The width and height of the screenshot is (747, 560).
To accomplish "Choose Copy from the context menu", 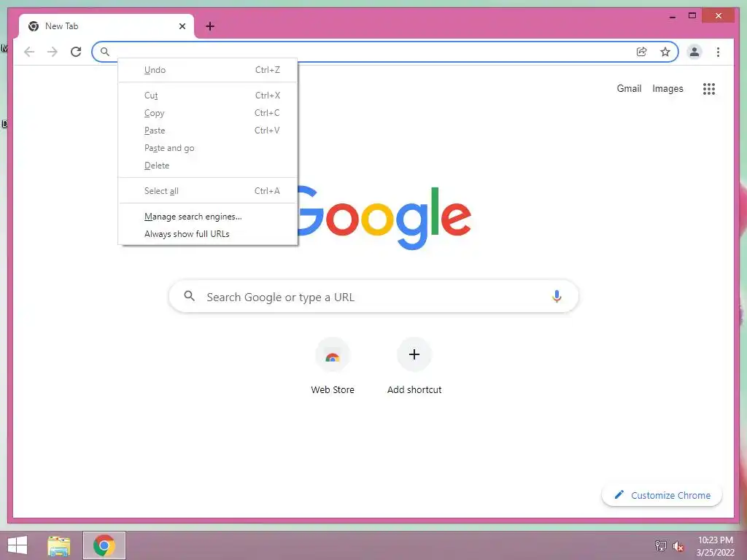I will coord(208,113).
